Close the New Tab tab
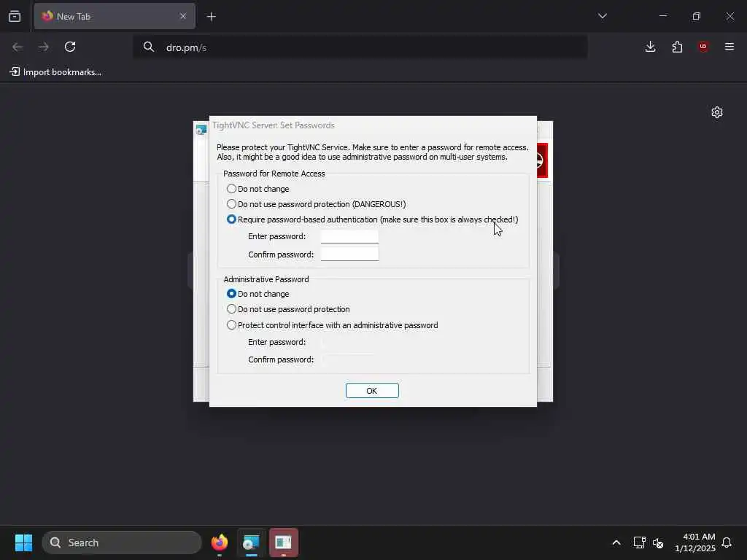The image size is (747, 560). pos(183,16)
